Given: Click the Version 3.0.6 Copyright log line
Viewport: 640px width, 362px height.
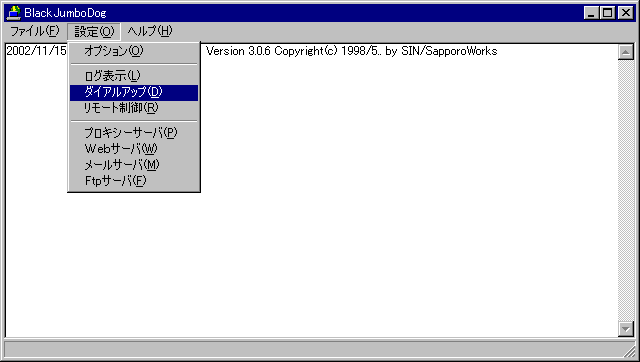Looking at the screenshot, I should [351, 51].
